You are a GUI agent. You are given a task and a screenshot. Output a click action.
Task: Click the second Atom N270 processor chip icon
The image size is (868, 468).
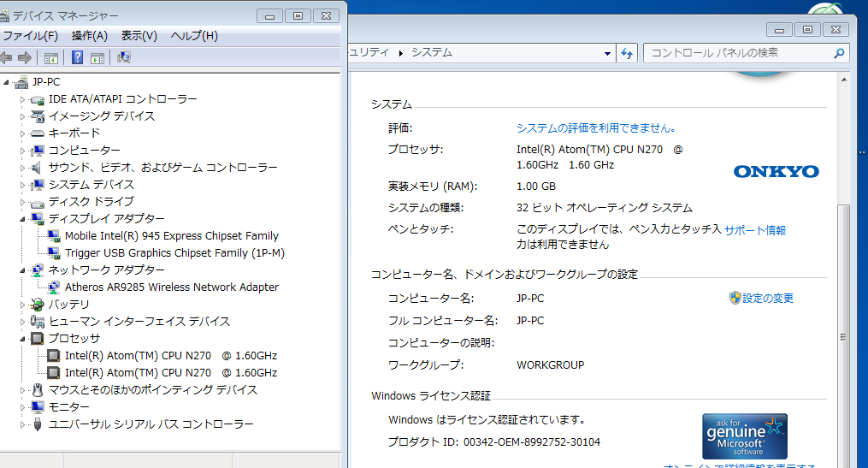tap(54, 373)
